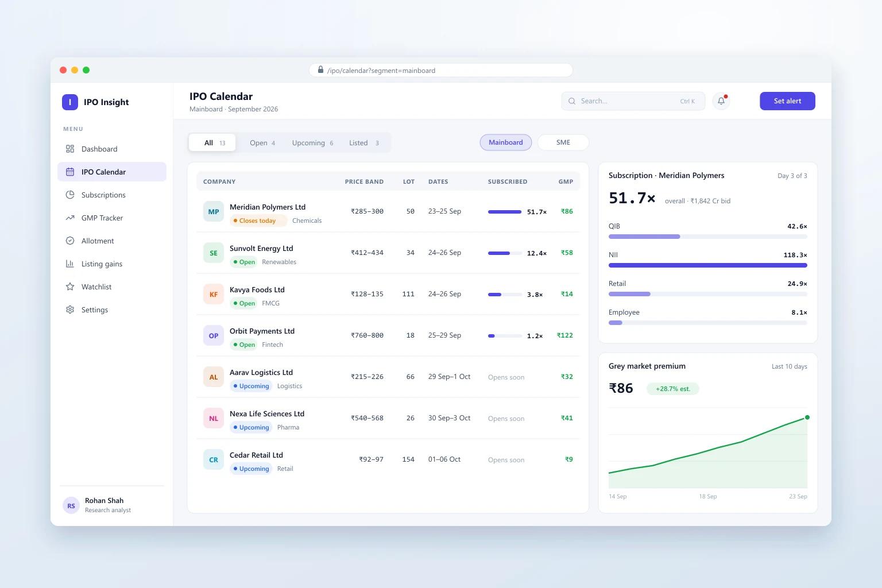Screen dimensions: 882x588
Task: Click the PRICE BAND column header
Action: pyautogui.click(x=364, y=181)
